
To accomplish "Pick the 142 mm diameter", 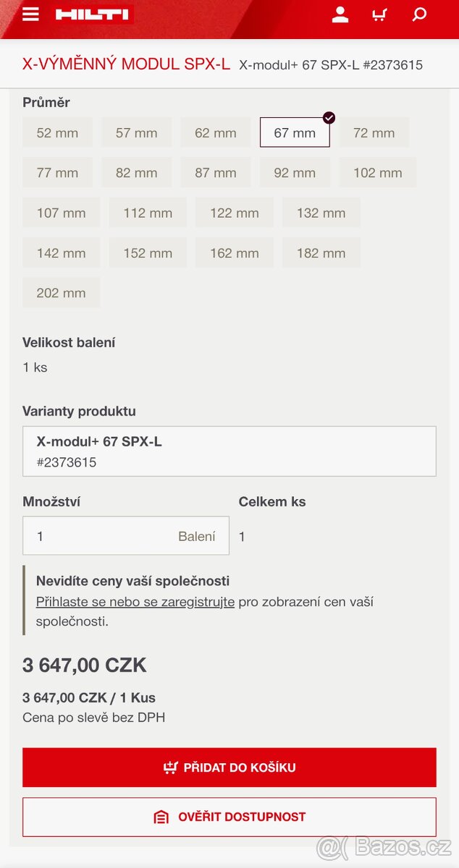I will click(x=61, y=252).
